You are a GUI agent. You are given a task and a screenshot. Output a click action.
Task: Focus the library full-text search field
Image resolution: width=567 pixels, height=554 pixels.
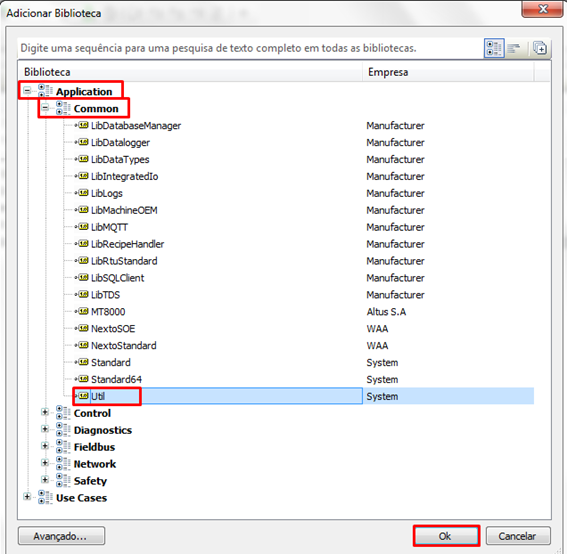tap(250, 48)
